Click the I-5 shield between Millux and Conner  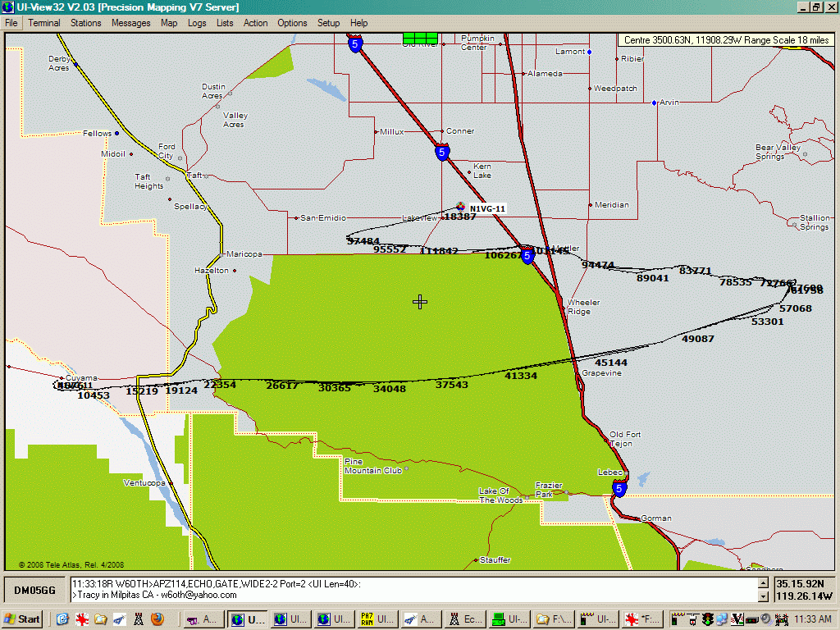point(442,153)
